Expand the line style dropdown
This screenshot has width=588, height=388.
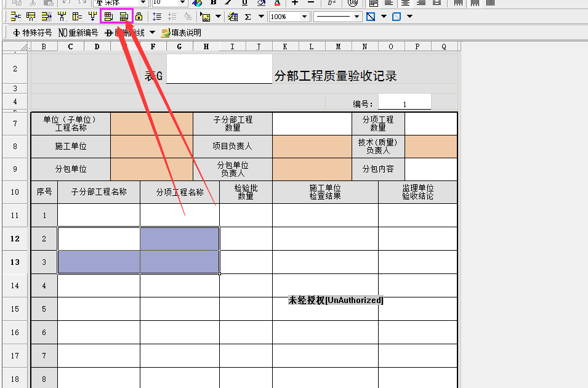tap(357, 17)
